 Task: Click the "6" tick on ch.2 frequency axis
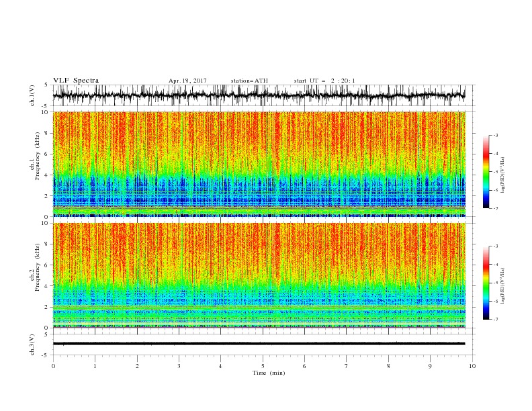pyautogui.click(x=47, y=265)
